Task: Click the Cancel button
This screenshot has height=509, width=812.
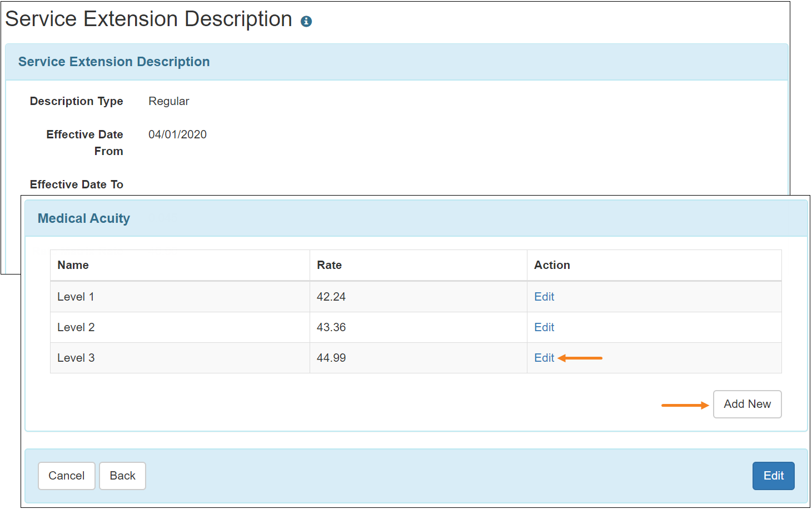Action: [x=67, y=476]
